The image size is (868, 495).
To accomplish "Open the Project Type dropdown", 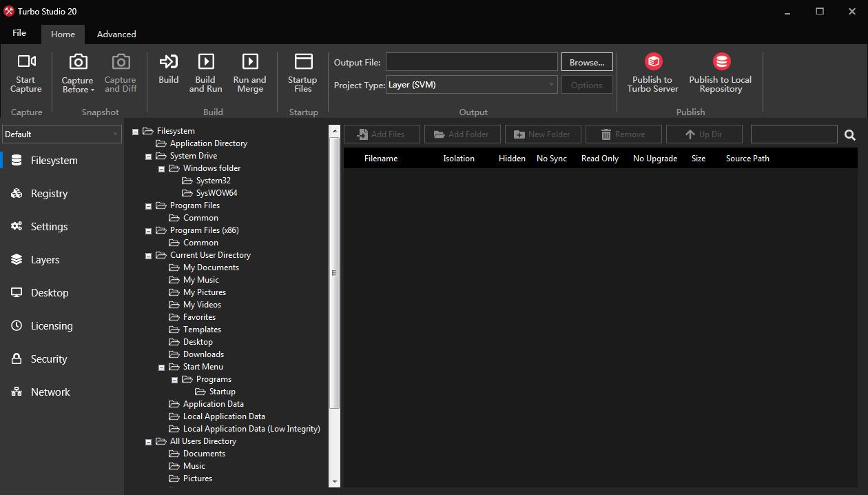I will [472, 85].
